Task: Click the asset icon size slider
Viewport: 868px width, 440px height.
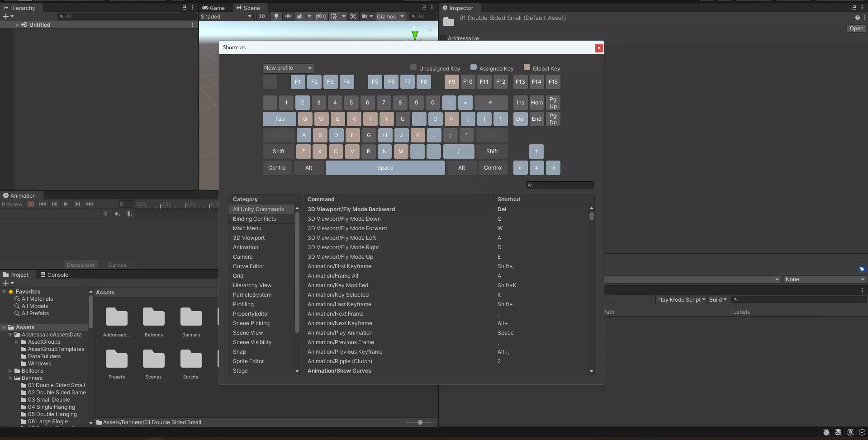Action: coord(420,422)
